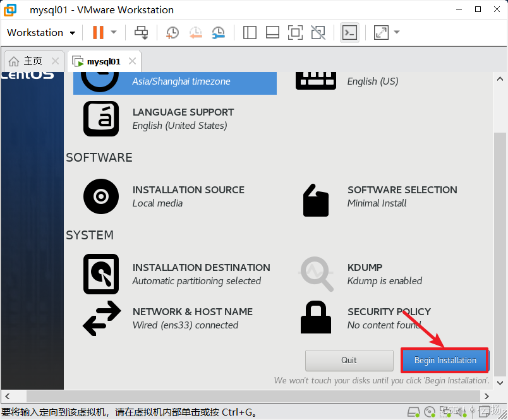Viewport: 508px width, 420px height.
Task: Click the sound card status bar icon
Action: click(x=461, y=412)
